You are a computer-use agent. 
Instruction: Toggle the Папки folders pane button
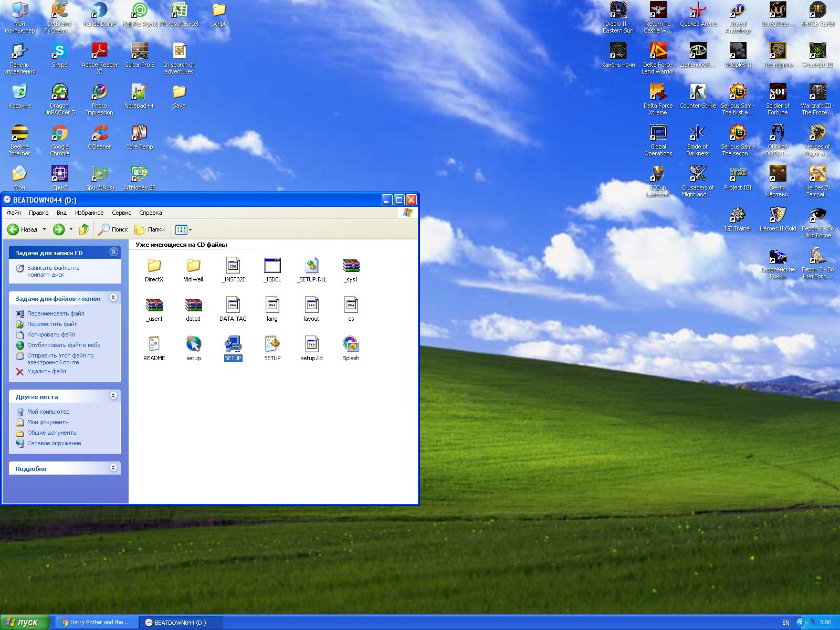tap(150, 229)
